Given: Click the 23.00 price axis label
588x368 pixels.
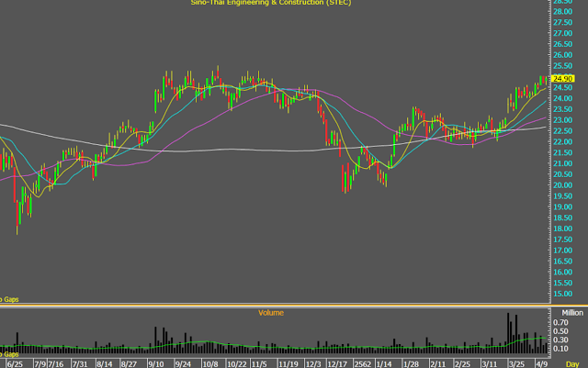Looking at the screenshot, I should pyautogui.click(x=563, y=120).
